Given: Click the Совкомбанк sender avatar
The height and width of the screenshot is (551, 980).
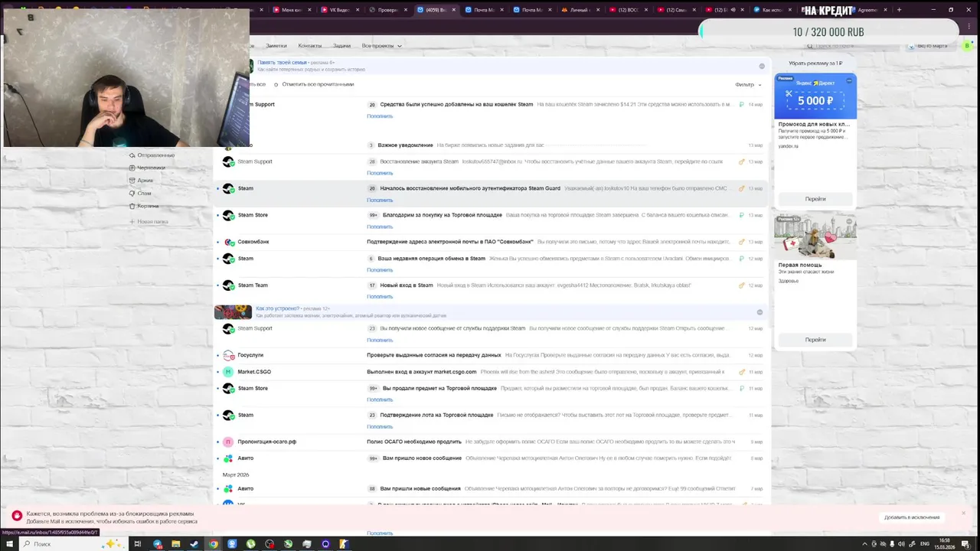Looking at the screenshot, I should pyautogui.click(x=228, y=242).
